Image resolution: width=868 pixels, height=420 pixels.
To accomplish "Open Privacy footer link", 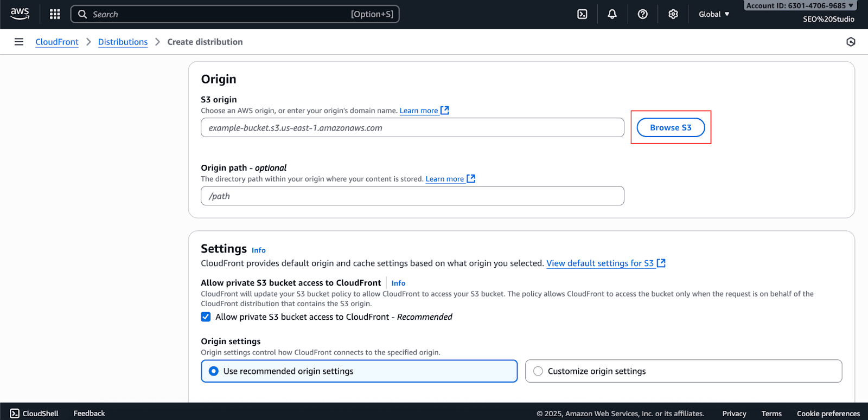I will (x=734, y=413).
